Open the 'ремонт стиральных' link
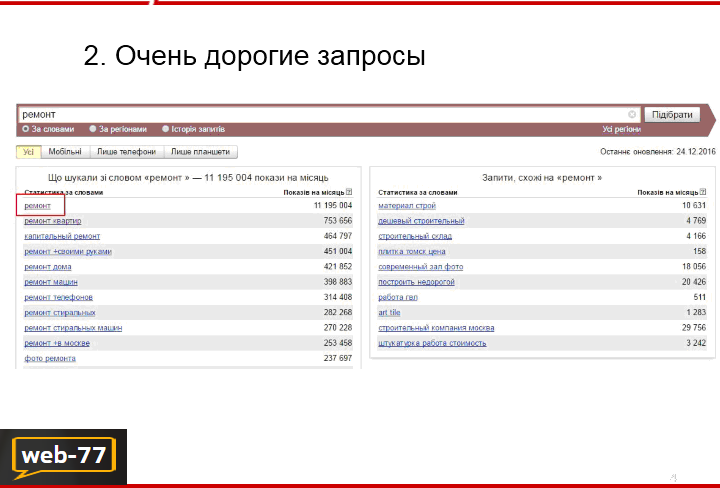Screen dimensions: 720x488 click(60, 313)
